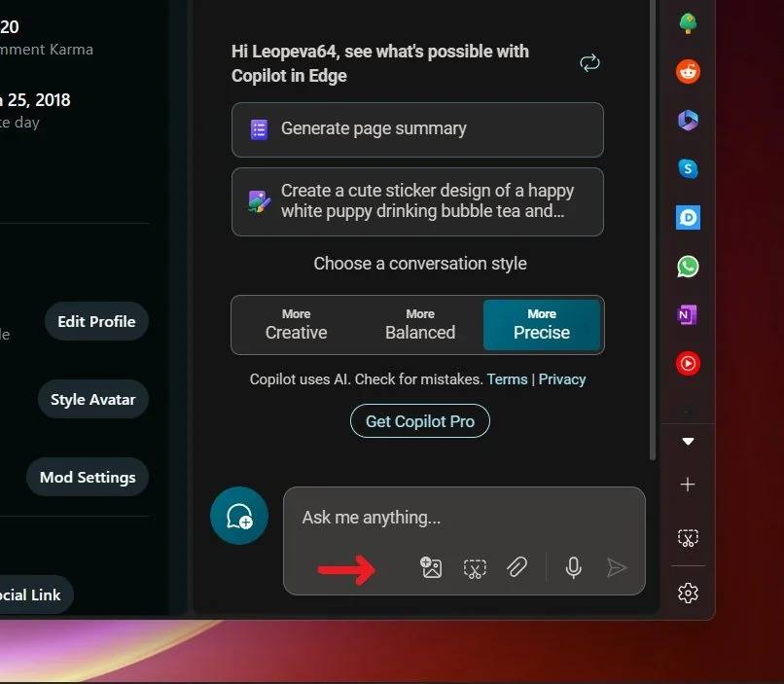Open the Terms link
This screenshot has height=684, width=784.
click(507, 379)
